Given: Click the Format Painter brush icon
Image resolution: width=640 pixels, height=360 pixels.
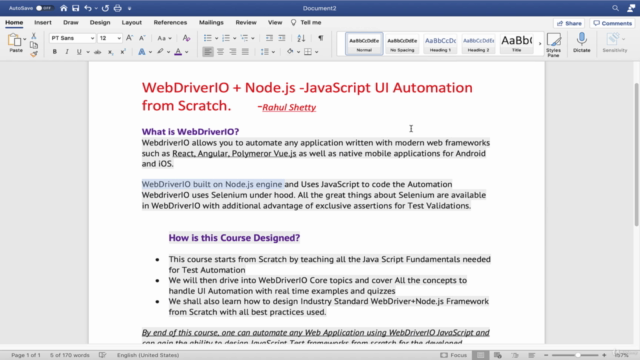Looking at the screenshot, I should click(34, 53).
